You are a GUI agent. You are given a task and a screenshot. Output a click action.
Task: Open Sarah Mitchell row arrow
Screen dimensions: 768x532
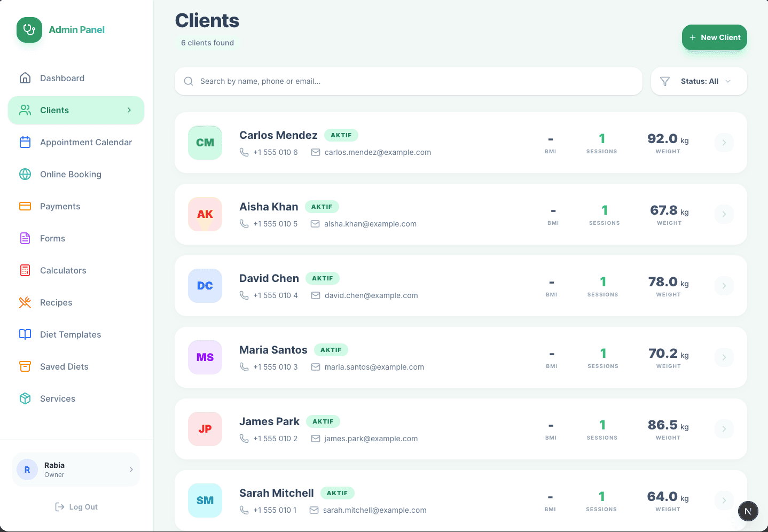[x=724, y=500]
